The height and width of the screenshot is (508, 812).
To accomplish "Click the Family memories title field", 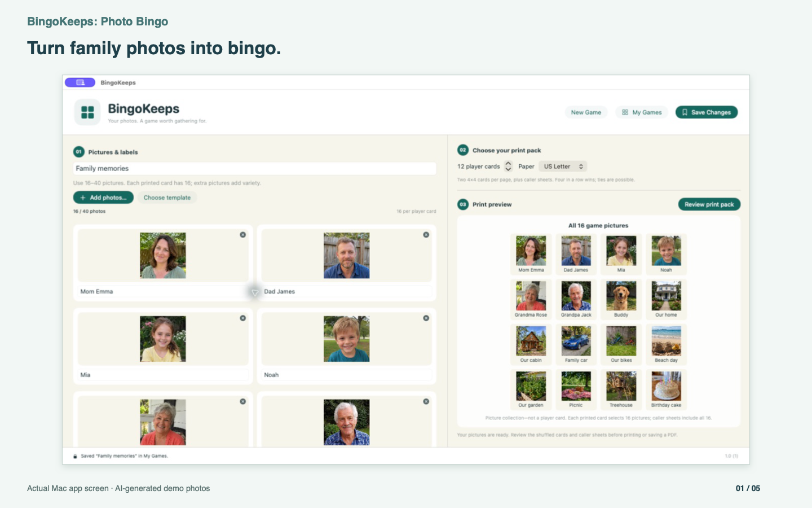I will (x=254, y=168).
